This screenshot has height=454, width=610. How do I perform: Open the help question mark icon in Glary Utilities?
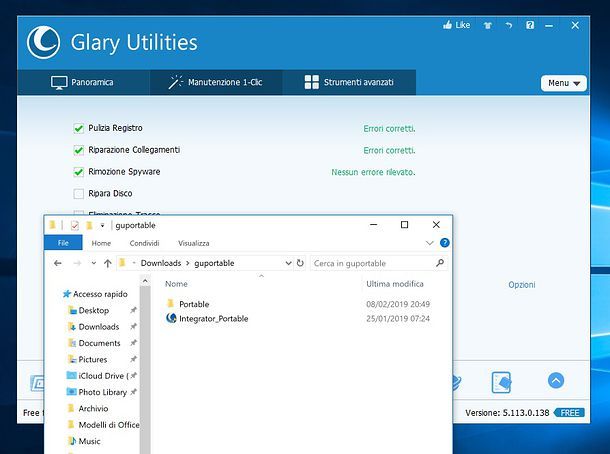(x=530, y=25)
